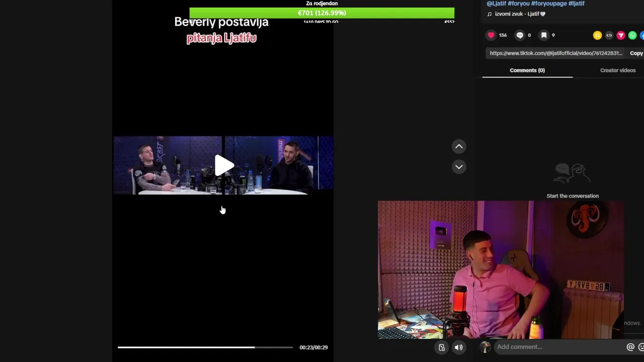Open the emoji picker icon
The height and width of the screenshot is (362, 644).
pos(641,347)
